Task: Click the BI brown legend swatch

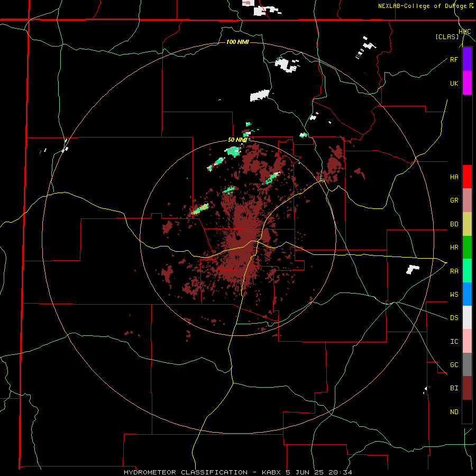Action: click(x=467, y=388)
